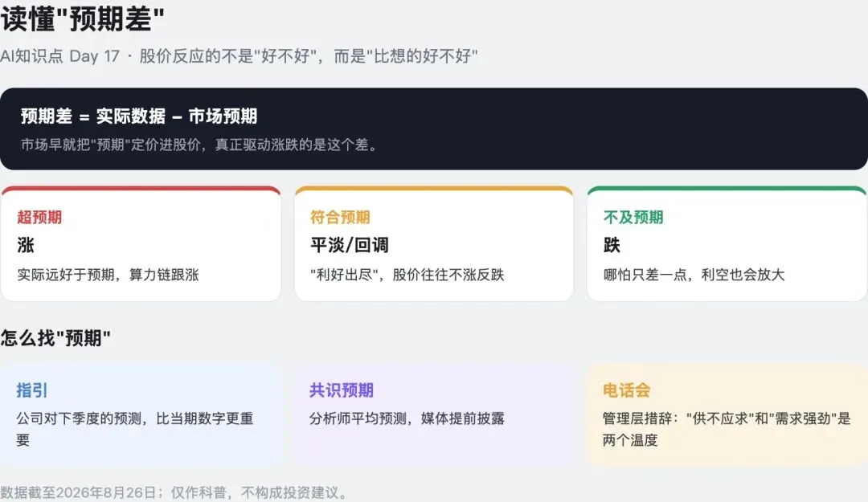Screen dimensions: 868x502
Task: Select the 共识预期 card title
Action: [342, 390]
